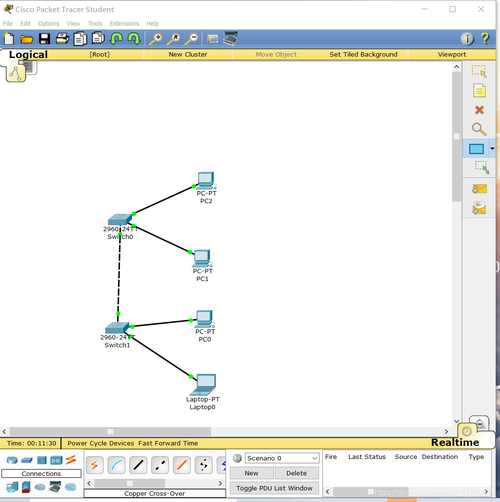Select Switch0 device on canvas
The image size is (500, 502).
coord(120,220)
